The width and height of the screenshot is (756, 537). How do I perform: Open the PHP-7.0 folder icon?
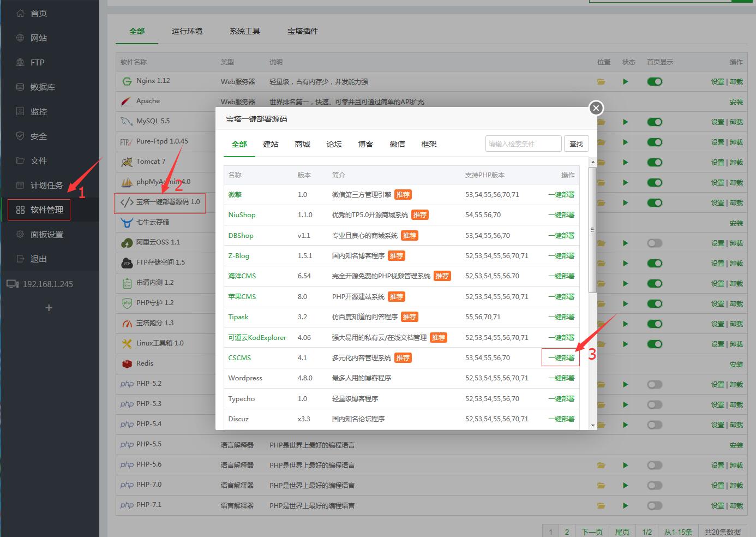pyautogui.click(x=601, y=486)
